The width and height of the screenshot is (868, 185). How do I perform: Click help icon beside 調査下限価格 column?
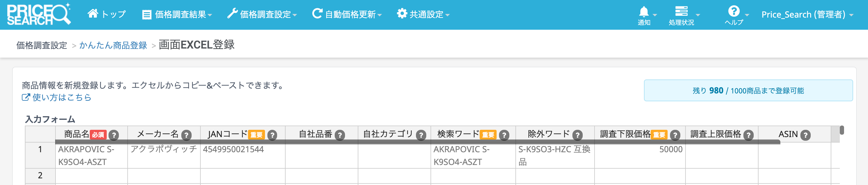click(x=675, y=135)
